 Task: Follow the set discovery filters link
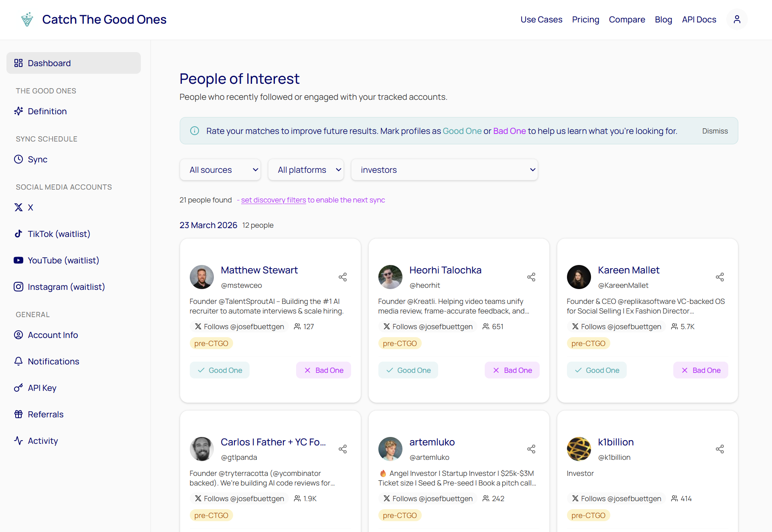coord(273,200)
